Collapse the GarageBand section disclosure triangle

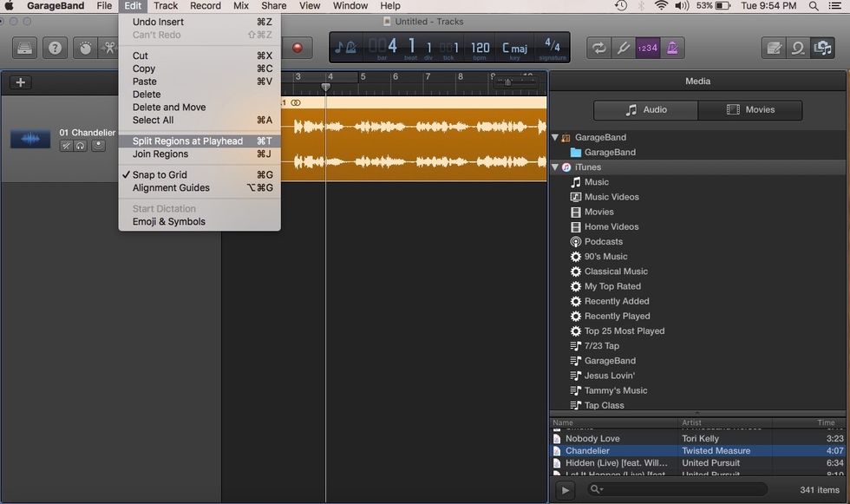(x=555, y=137)
